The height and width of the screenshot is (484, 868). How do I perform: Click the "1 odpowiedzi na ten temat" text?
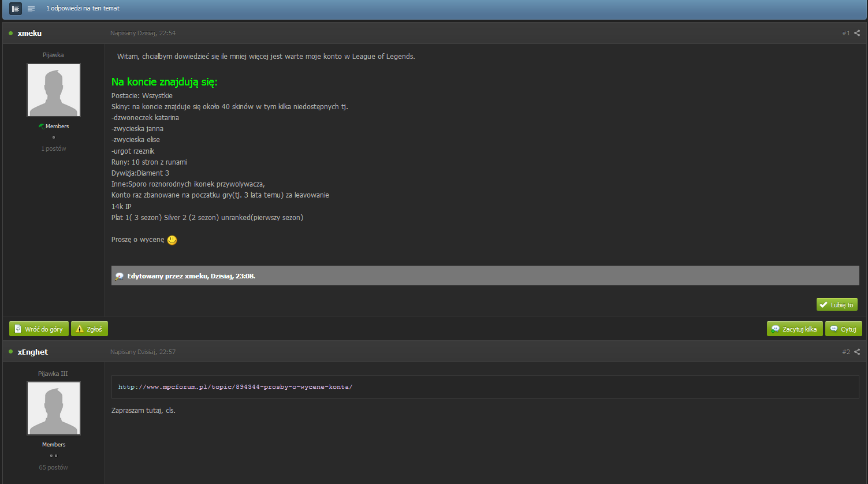tap(83, 9)
